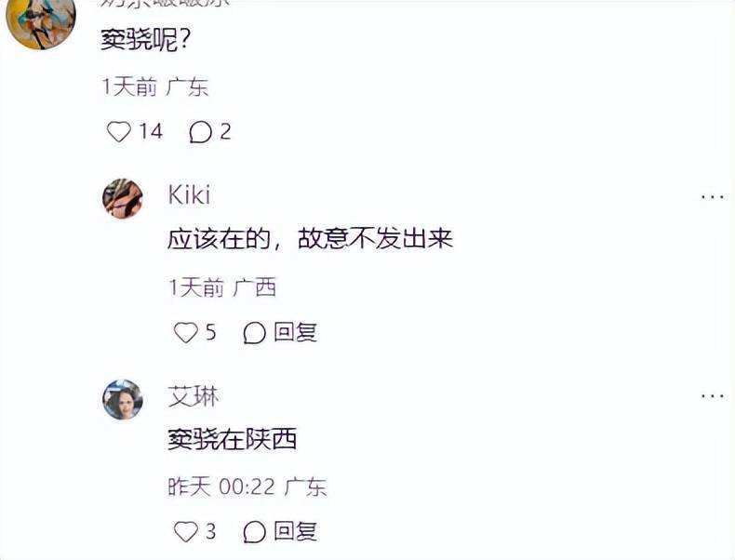735x560 pixels.
Task: Click the 1天前 广东 timestamp
Action: coord(154,87)
